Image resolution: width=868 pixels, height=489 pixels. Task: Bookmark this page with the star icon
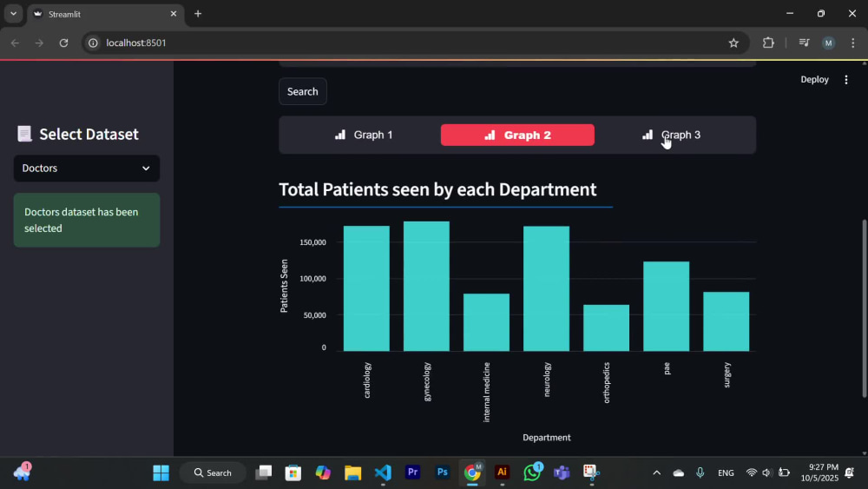click(x=733, y=43)
